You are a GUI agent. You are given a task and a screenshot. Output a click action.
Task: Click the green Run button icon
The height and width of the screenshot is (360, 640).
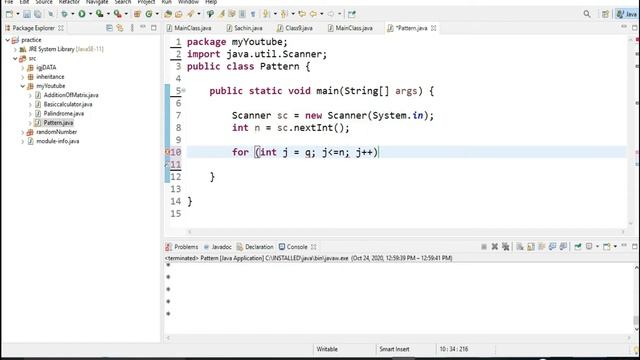82,14
